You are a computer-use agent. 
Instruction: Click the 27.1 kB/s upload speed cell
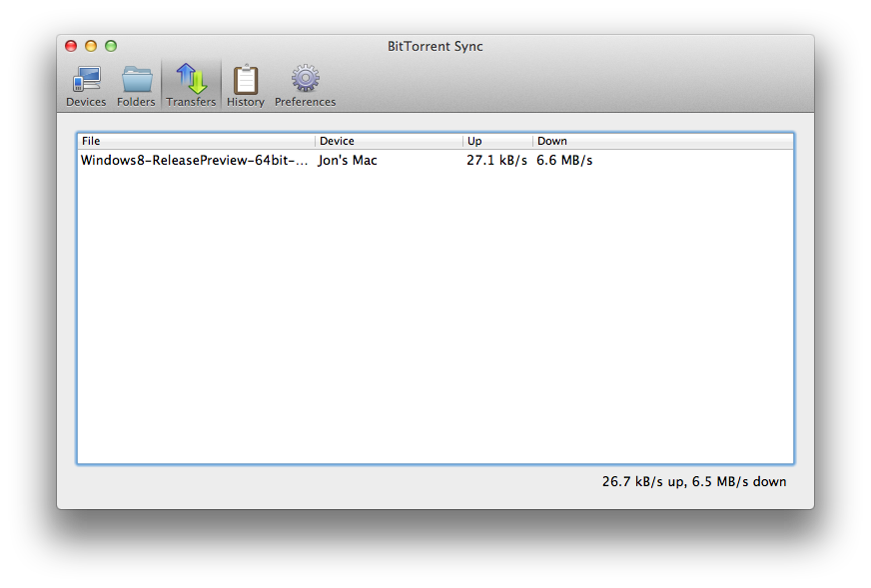496,161
